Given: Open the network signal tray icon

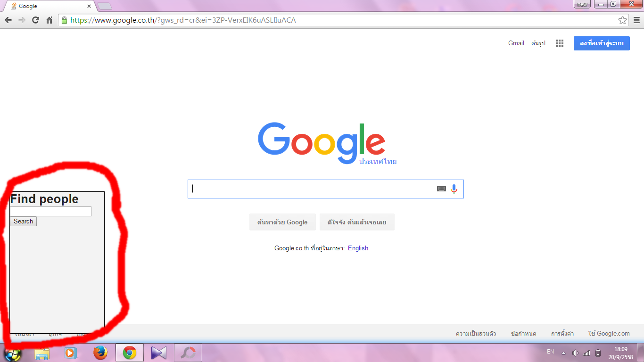Looking at the screenshot, I should click(586, 353).
